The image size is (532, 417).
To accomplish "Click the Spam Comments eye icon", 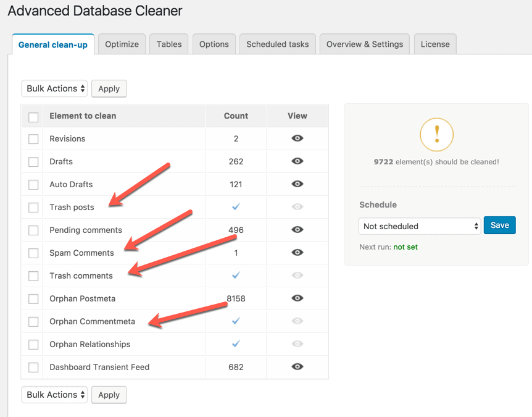I will click(297, 253).
